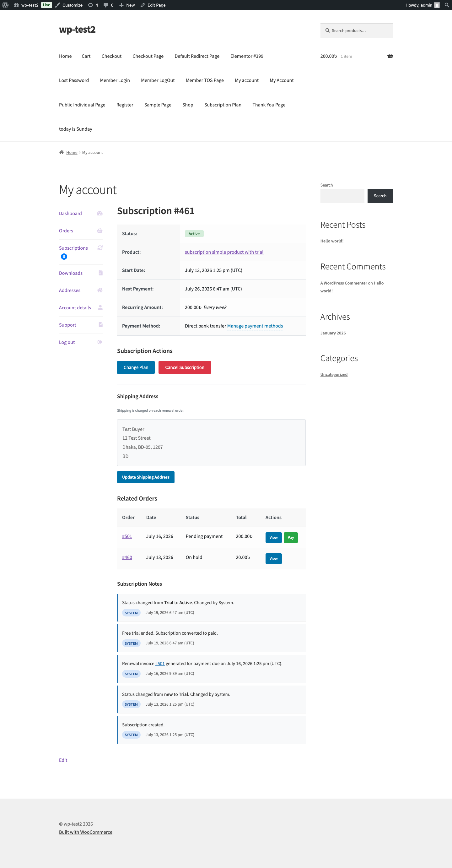This screenshot has width=452, height=868.
Task: Open Member LogOut nav item
Action: tap(158, 80)
